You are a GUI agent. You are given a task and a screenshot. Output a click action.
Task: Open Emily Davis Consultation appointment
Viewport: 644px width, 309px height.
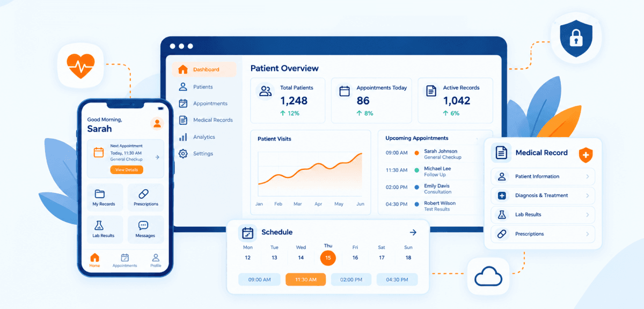pos(435,189)
